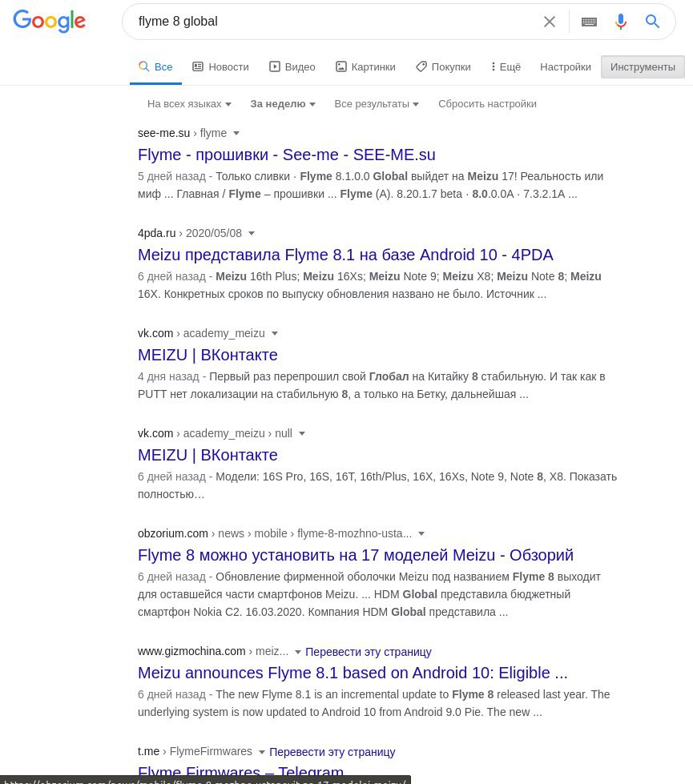Open 'Flyme - прошивки - See-me' result
The height and width of the screenshot is (784, 693).
[286, 155]
